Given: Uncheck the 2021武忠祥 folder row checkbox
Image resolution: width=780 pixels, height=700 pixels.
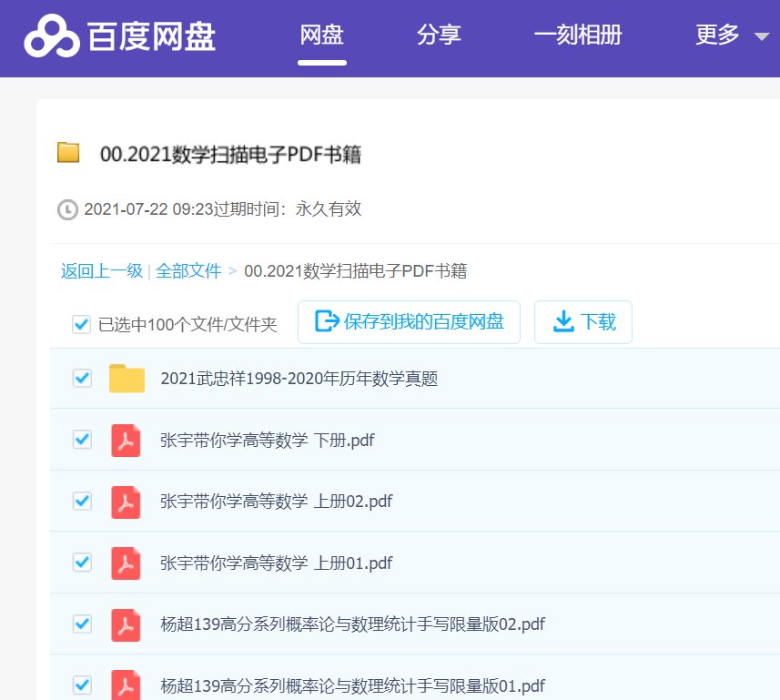Looking at the screenshot, I should coord(81,379).
